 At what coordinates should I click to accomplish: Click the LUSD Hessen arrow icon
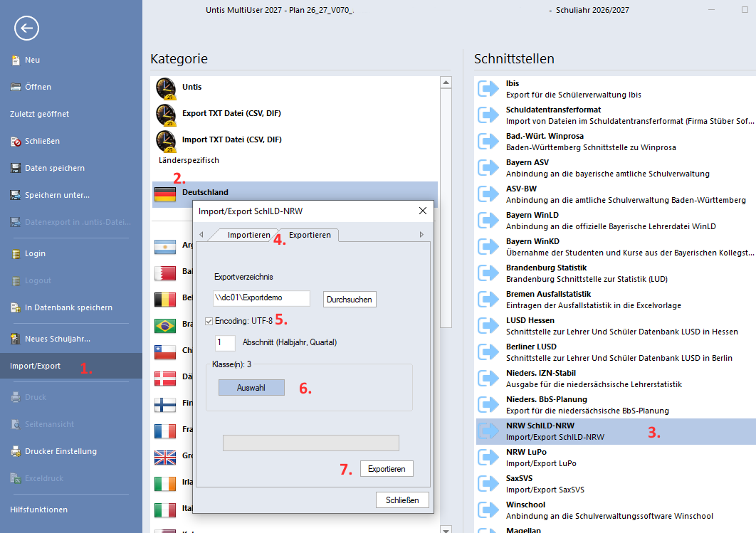tap(488, 326)
